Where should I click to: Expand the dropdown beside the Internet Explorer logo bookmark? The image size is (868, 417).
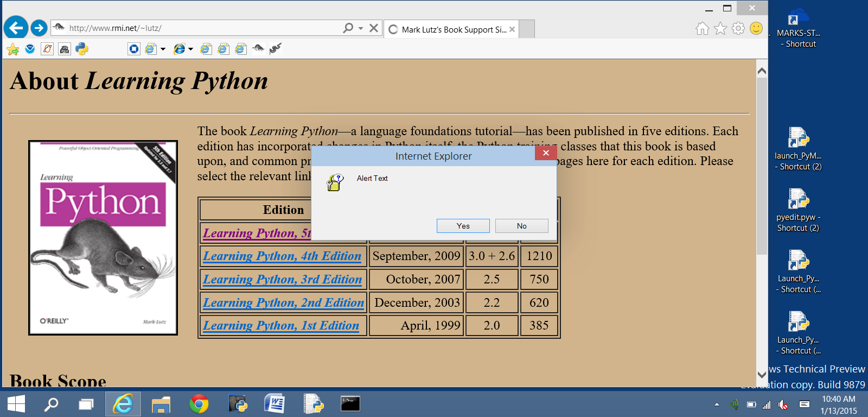click(190, 49)
